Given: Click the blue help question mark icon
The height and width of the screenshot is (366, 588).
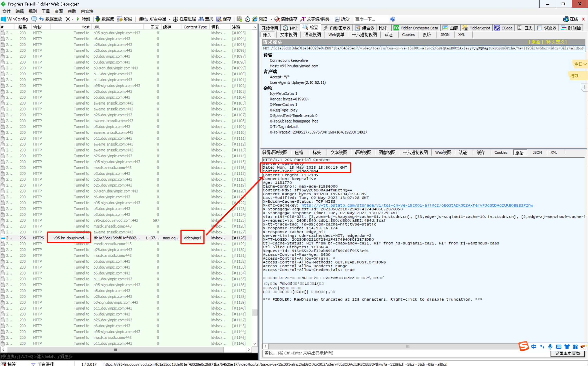Looking at the screenshot, I should point(393,19).
